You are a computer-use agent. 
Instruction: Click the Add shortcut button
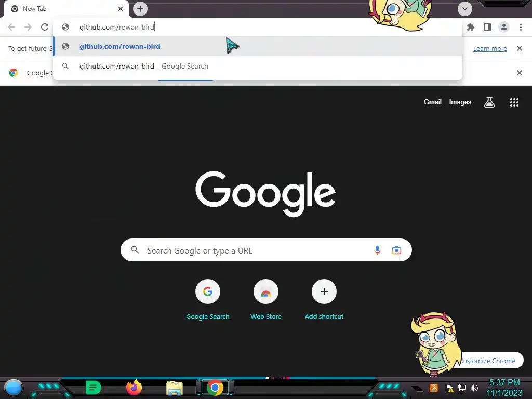point(324,300)
